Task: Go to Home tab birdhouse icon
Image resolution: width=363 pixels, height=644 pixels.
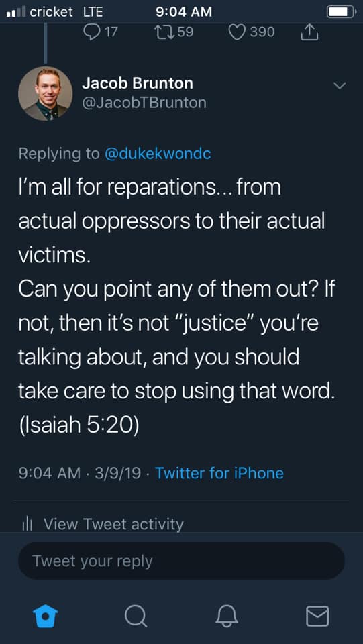Action: [45, 616]
